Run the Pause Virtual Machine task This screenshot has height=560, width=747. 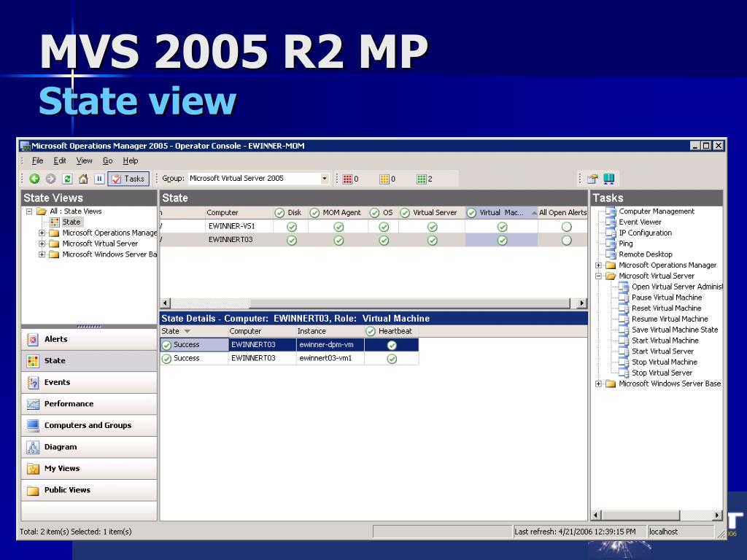[x=667, y=297]
